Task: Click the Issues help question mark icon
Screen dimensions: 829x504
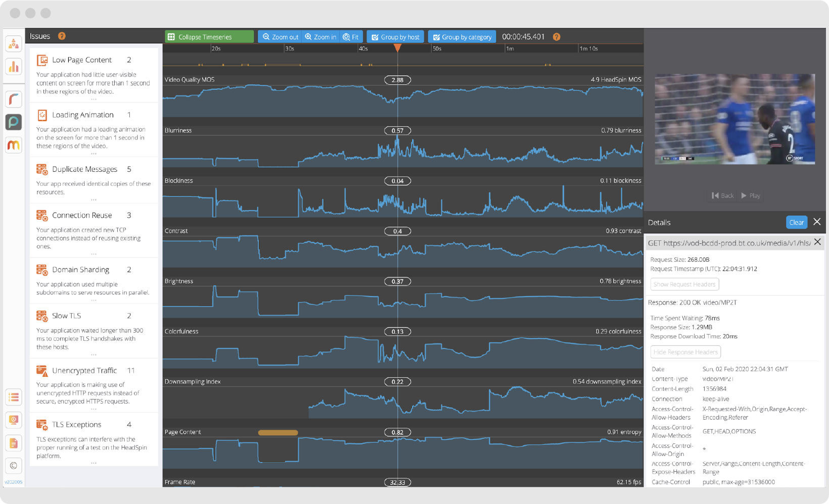Action: [x=62, y=36]
